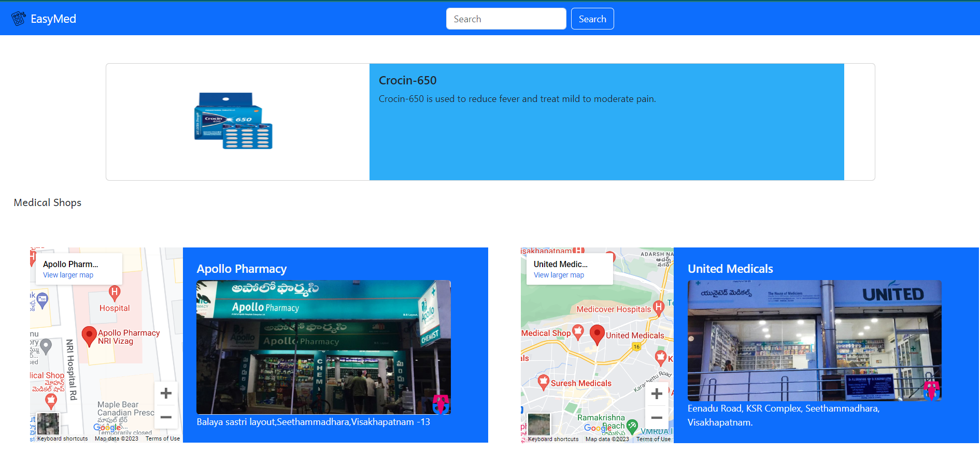Click the EasyMed pill logo icon
The width and height of the screenshot is (980, 468).
(19, 19)
